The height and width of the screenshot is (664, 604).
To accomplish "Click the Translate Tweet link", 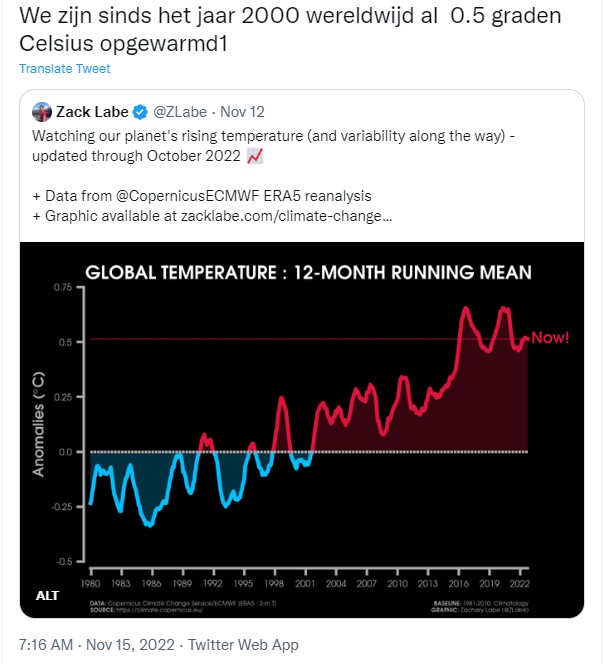I will (65, 69).
